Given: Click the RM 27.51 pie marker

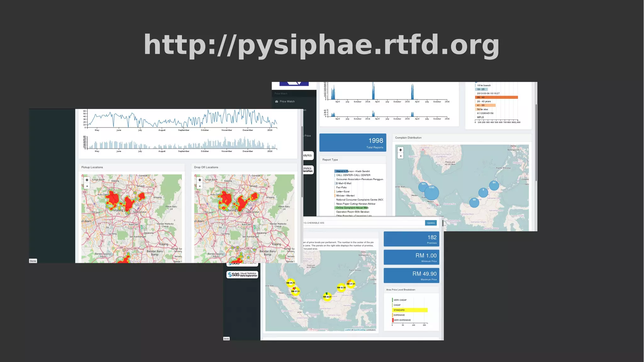Looking at the screenshot, I should 295,291.
